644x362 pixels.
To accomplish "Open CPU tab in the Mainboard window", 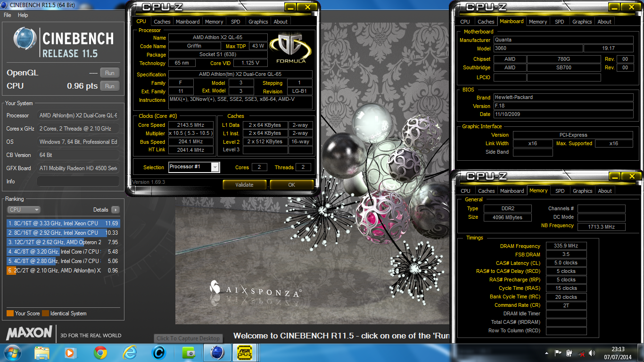I will tap(465, 22).
